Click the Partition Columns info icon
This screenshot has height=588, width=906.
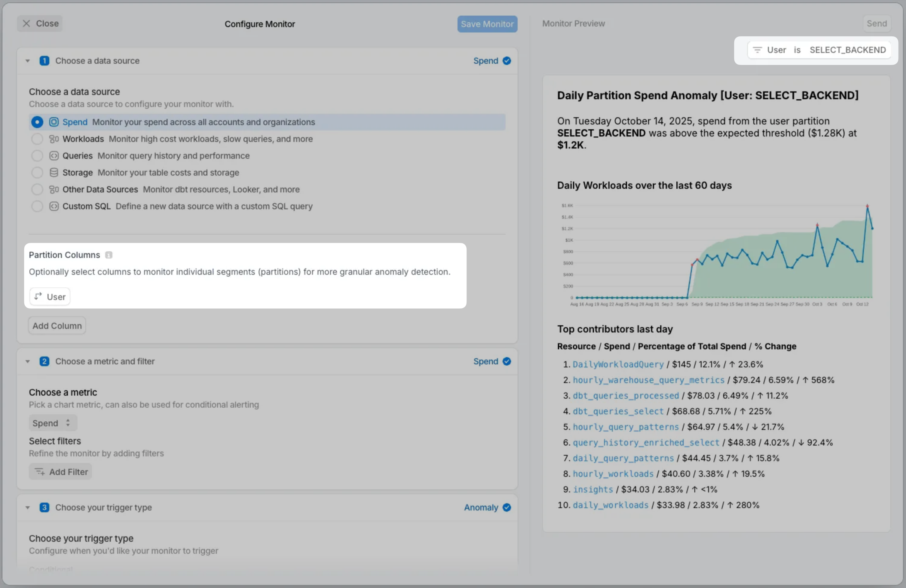(x=109, y=255)
